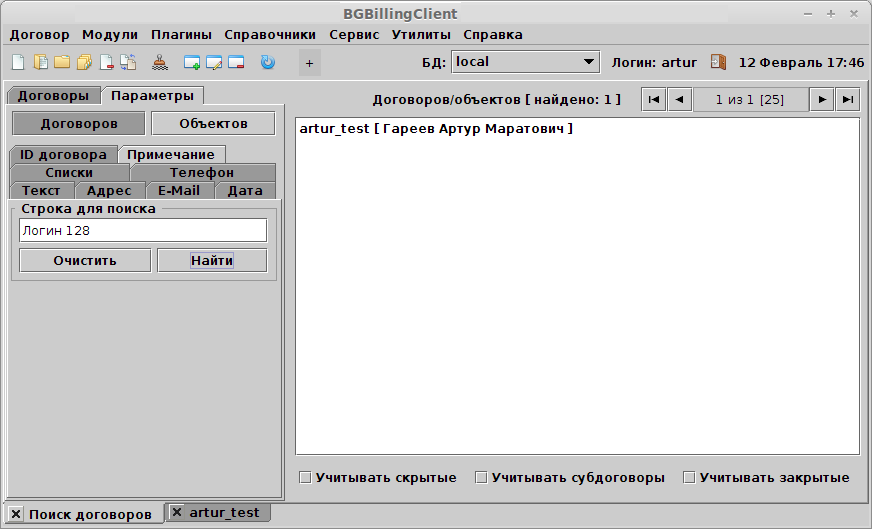Click the search string input field
Screen dimensions: 872x529
142,231
